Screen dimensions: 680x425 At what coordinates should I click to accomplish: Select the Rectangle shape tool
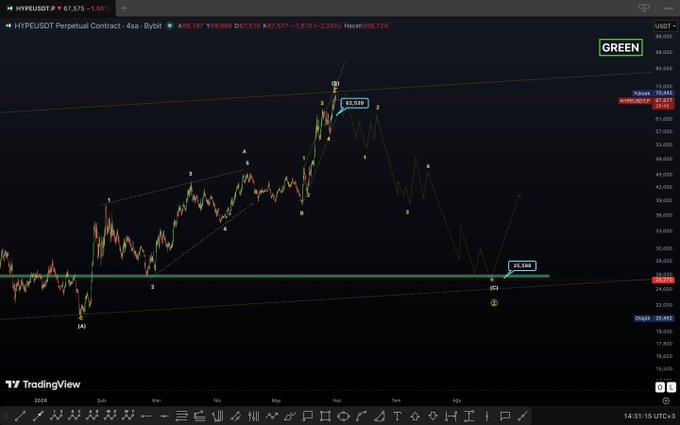click(x=325, y=416)
